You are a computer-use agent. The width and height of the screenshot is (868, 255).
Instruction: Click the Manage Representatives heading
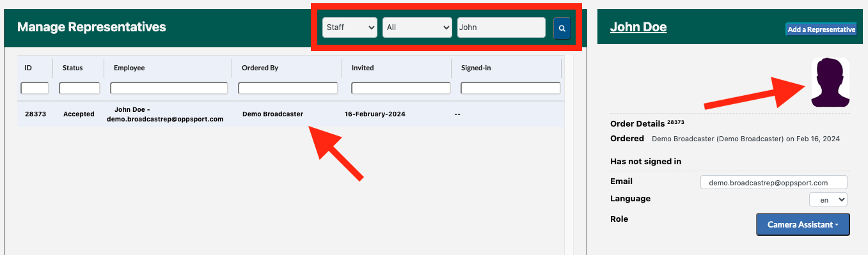click(x=91, y=27)
